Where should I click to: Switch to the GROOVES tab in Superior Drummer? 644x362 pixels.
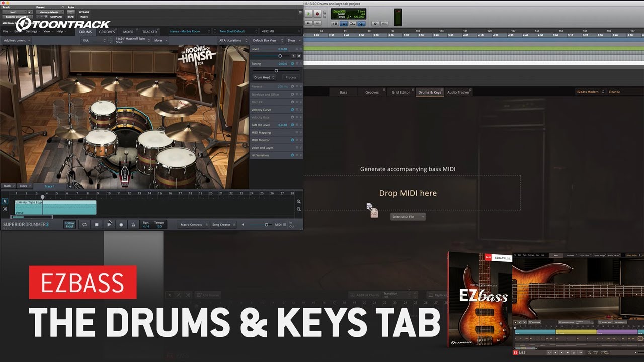point(107,32)
